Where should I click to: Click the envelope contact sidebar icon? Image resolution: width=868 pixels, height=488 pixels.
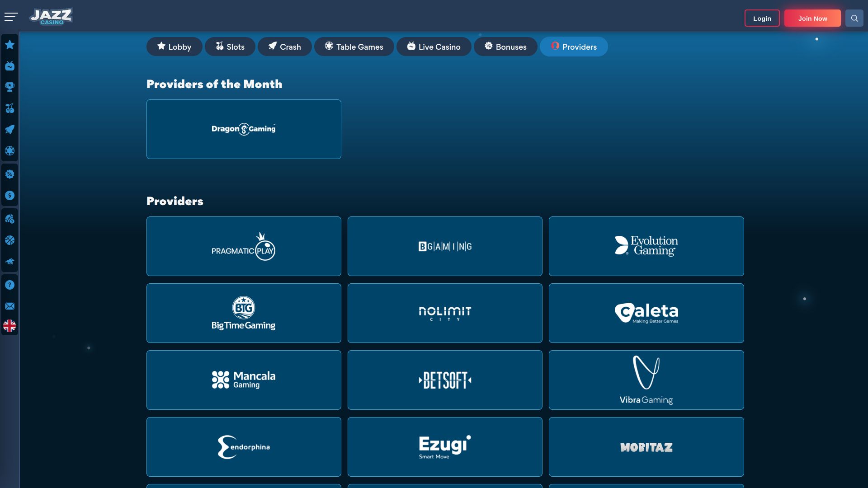(9, 306)
